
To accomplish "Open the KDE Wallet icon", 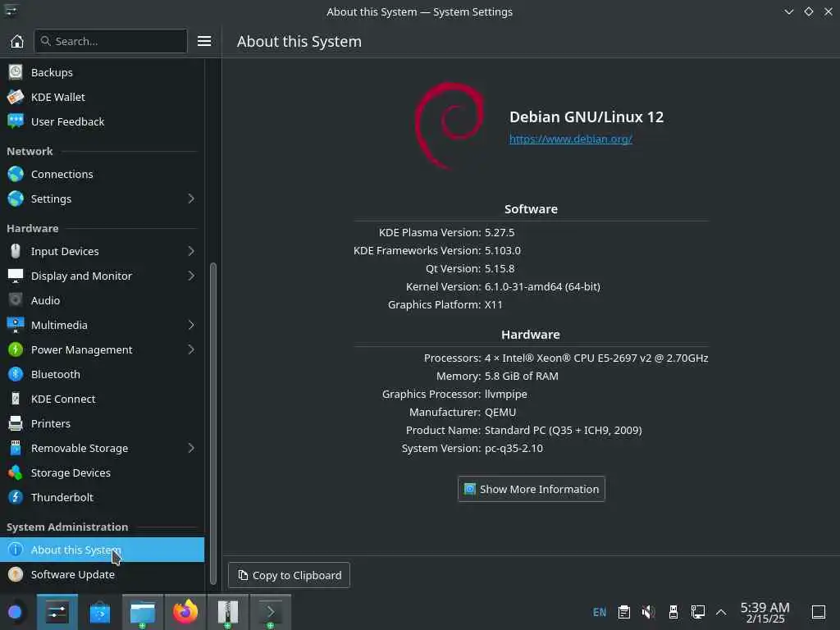I will point(16,97).
